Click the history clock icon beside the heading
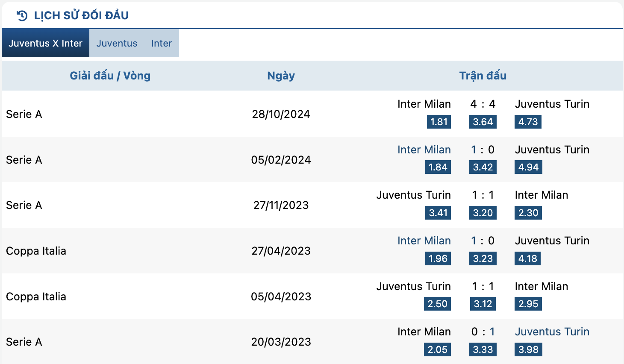Viewport: 624px width, 364px height. [22, 16]
